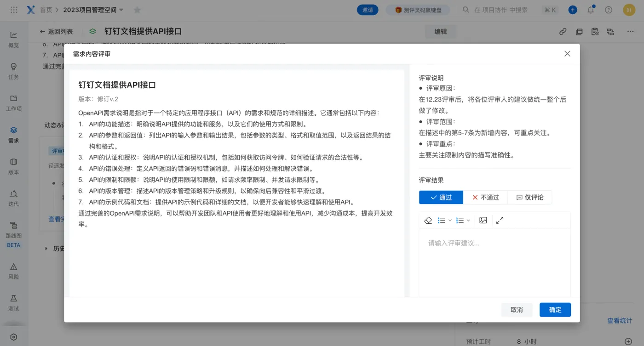Open settings gear at sidebar bottom
Screen dimensions: 644x346
tap(14, 337)
